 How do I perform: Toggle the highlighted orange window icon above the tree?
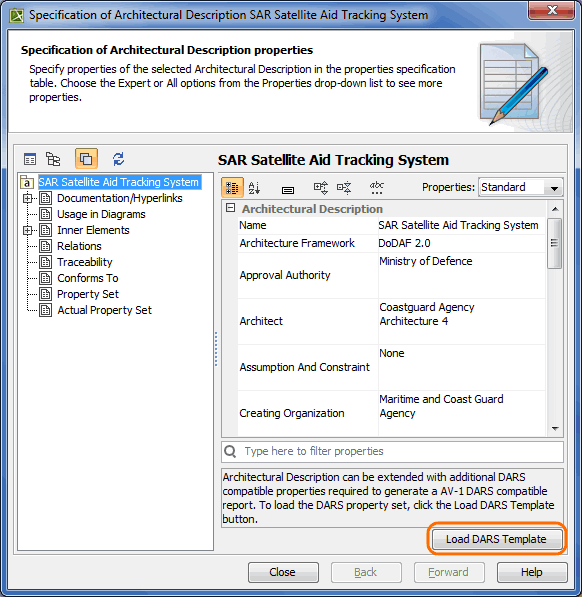coord(86,159)
